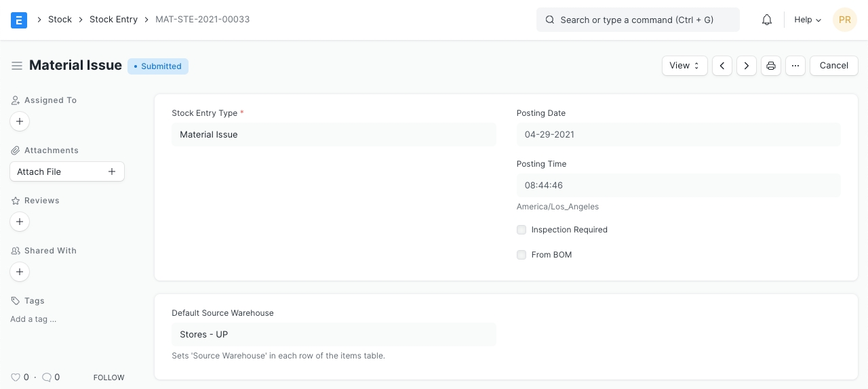Click the ERPNext home logo icon

coord(19,20)
